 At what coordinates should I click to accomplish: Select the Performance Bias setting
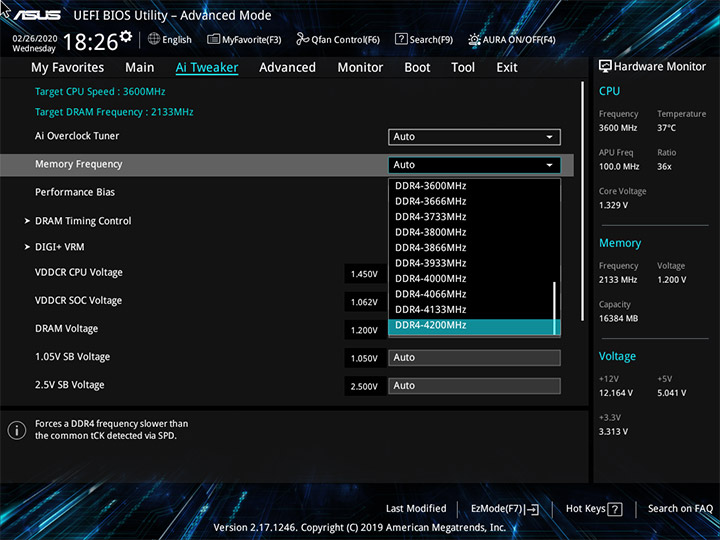click(x=75, y=192)
